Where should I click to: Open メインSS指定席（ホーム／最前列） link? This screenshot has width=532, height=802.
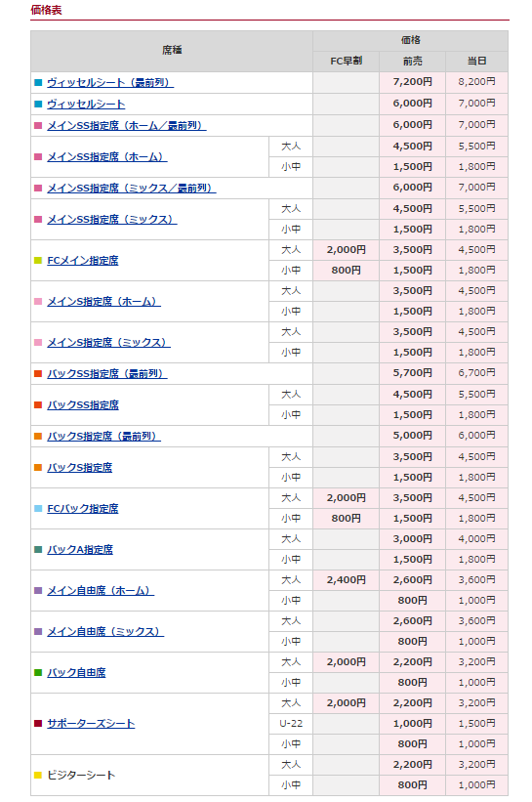tap(127, 125)
